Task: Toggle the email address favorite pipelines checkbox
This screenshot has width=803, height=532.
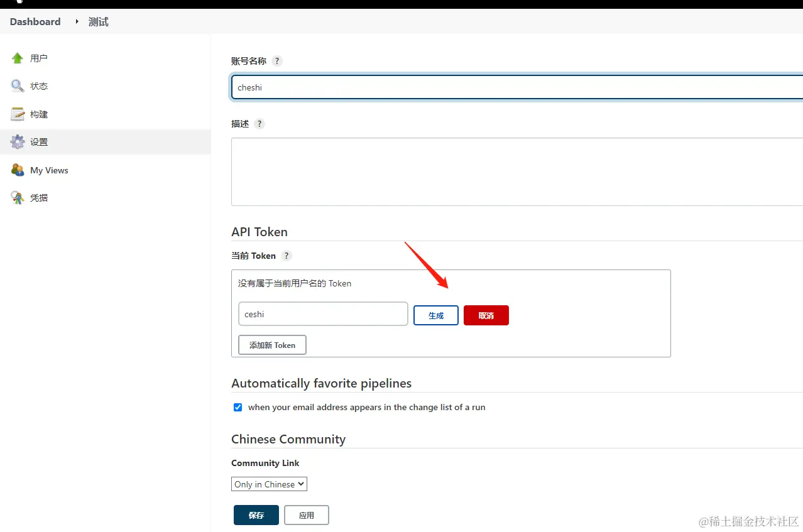Action: 238,407
